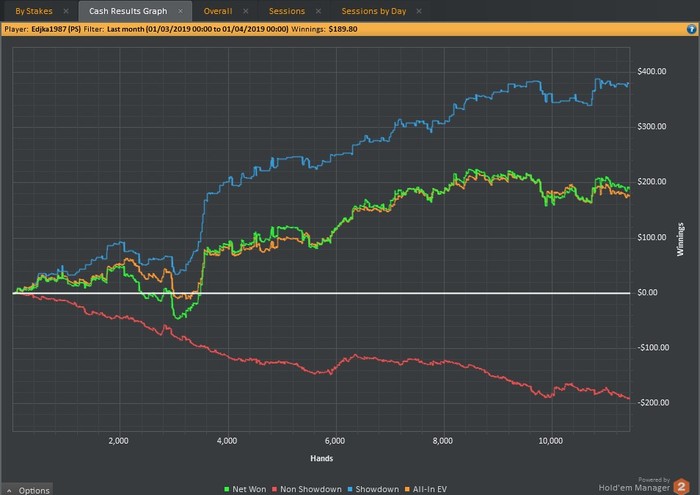
Task: Open the By Stakes tab
Action: point(34,11)
